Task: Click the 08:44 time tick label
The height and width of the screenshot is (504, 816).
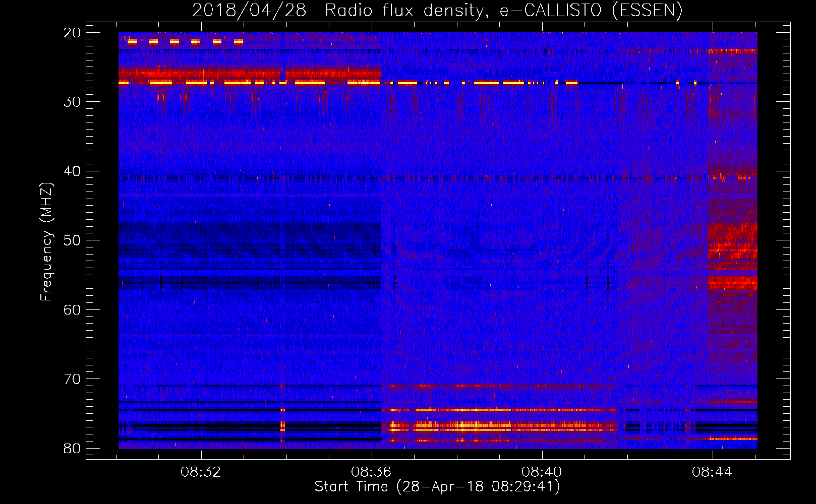Action: click(712, 472)
